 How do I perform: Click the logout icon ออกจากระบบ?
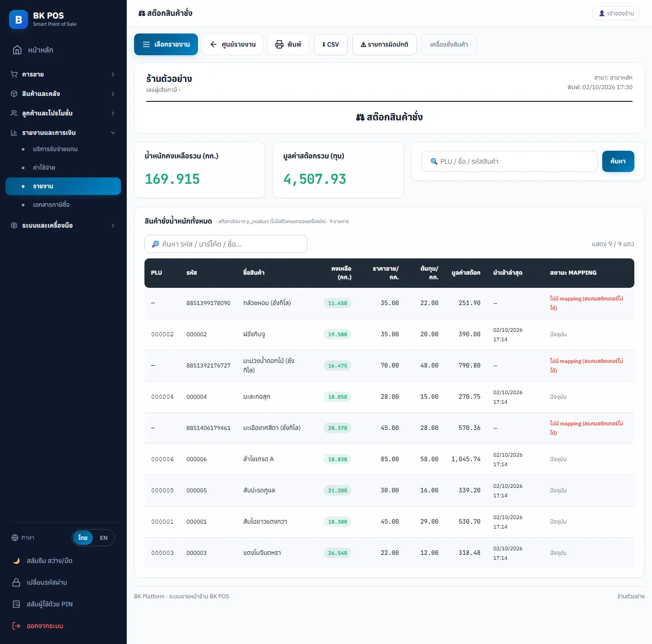tap(16, 626)
